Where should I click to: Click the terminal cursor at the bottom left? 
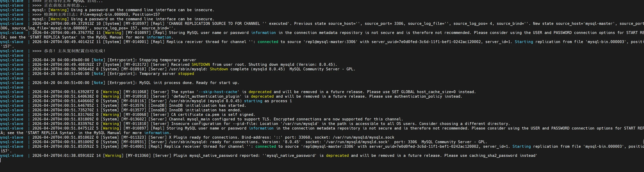point(1,160)
